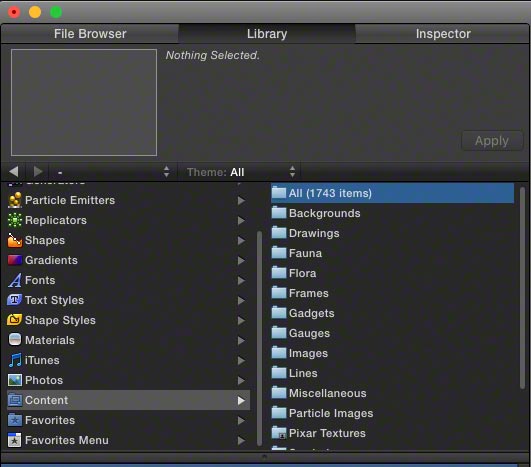
Task: Select the Images folder row
Action: click(x=392, y=353)
